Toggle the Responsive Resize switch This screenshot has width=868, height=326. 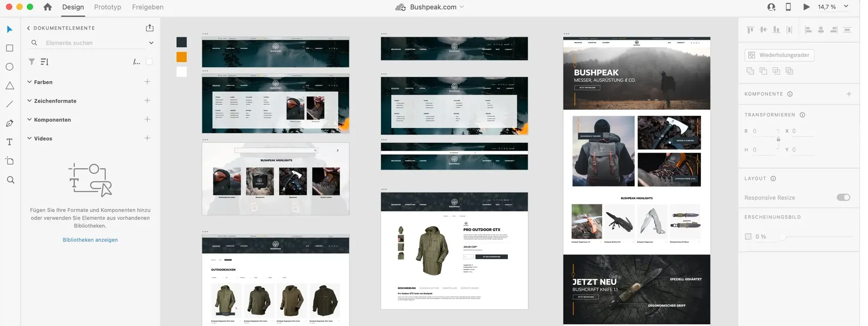click(x=844, y=197)
